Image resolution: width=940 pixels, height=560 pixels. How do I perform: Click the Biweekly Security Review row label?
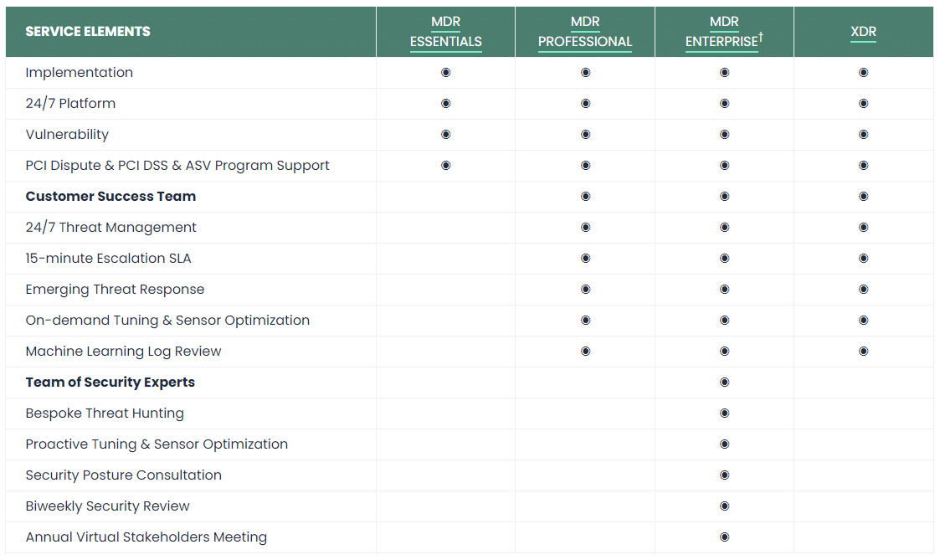click(x=107, y=506)
